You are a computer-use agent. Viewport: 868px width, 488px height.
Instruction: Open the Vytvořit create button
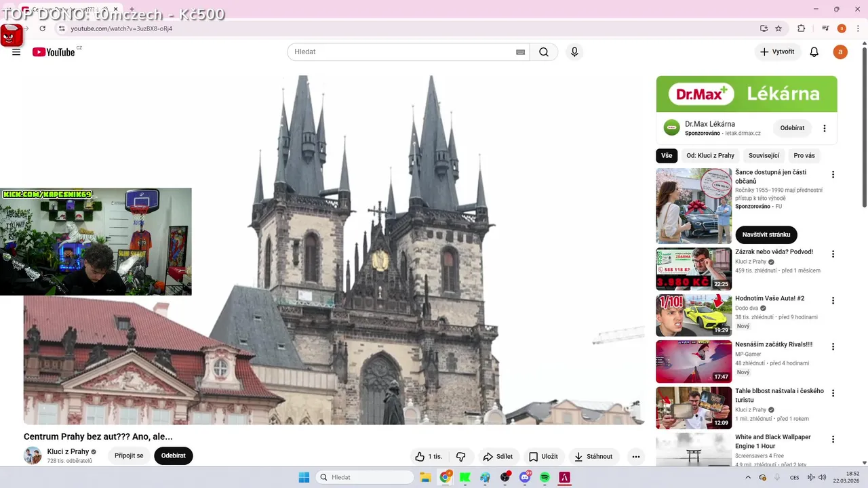tap(778, 52)
